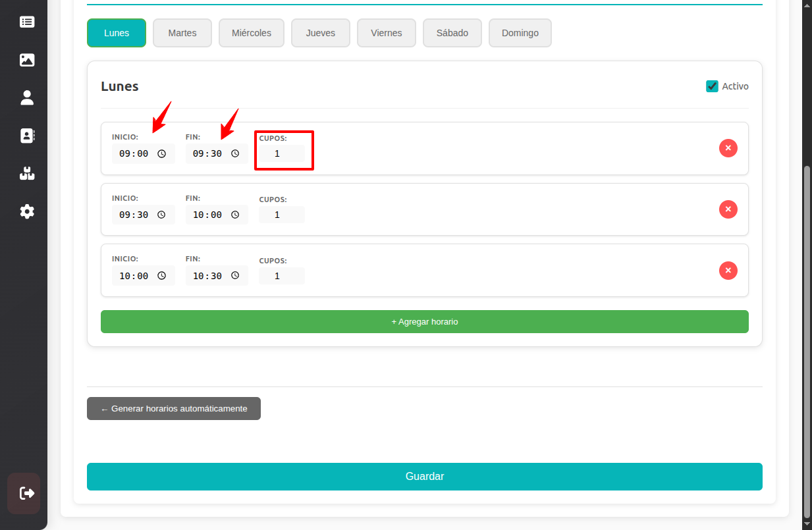Toggle the Activo checkbox for Lunes
The width and height of the screenshot is (812, 530).
712,86
